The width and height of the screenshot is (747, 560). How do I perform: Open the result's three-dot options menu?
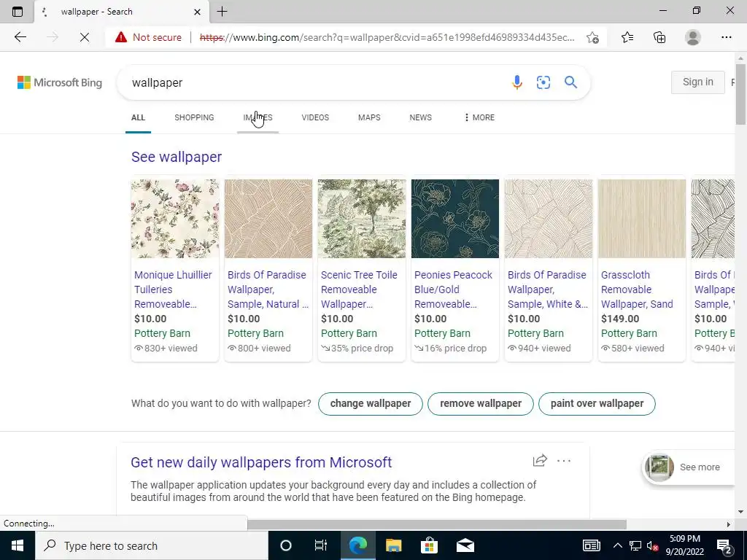[x=564, y=461]
